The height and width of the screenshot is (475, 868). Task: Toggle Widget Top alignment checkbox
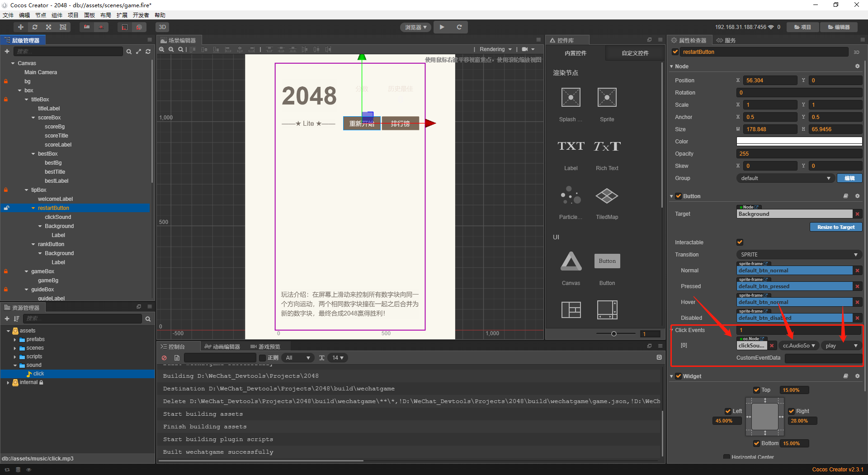point(756,390)
